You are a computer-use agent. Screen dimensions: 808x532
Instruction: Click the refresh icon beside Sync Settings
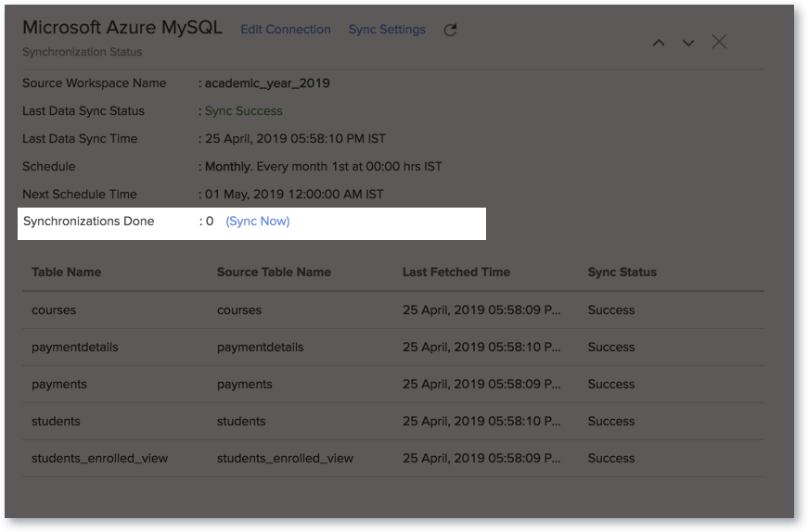[x=450, y=30]
